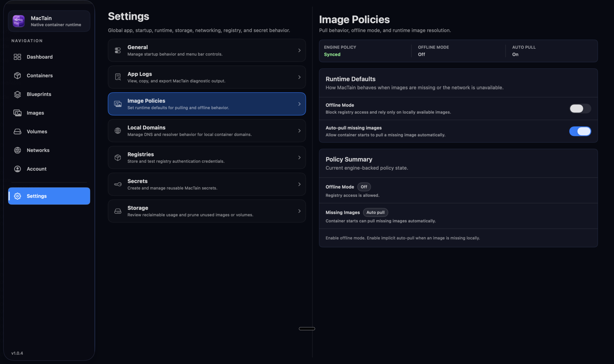Image resolution: width=614 pixels, height=364 pixels.
Task: Click the App Logs document search icon
Action: (118, 77)
